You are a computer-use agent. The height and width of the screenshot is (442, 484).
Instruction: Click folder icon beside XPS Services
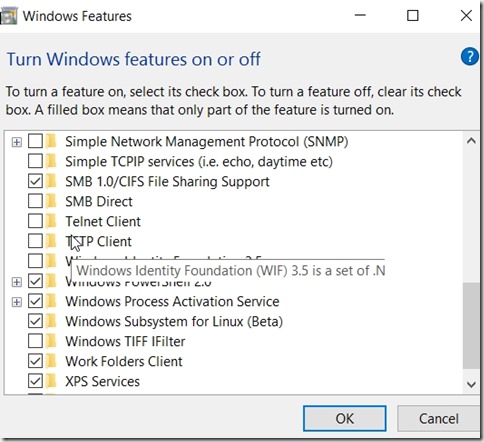(51, 381)
